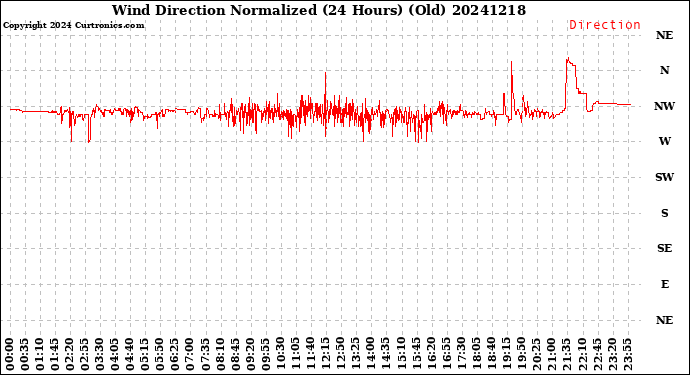Click the 16:20 time axis label

[431, 355]
